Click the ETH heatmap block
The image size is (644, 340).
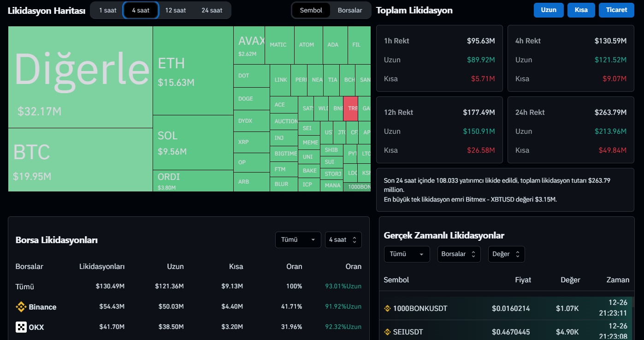[193, 71]
